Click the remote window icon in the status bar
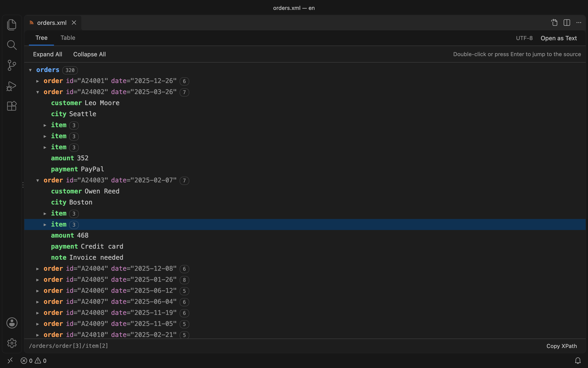The image size is (588, 368). (x=10, y=360)
